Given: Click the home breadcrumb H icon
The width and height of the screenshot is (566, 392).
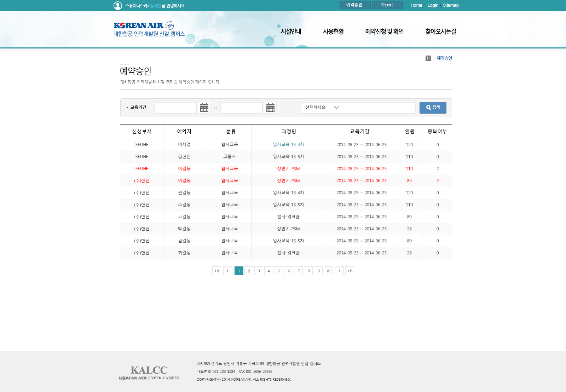Looking at the screenshot, I should tap(428, 58).
